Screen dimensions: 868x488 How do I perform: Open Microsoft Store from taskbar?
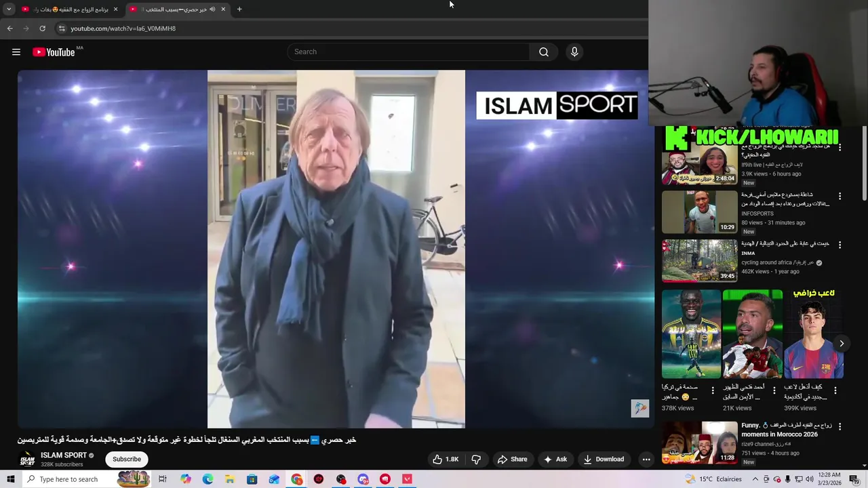pos(252,479)
